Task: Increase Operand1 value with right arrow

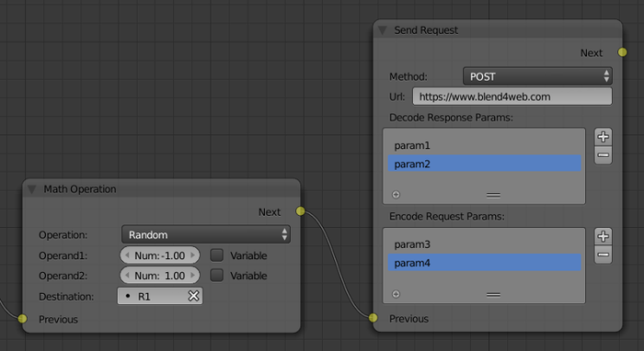Action: tap(192, 255)
